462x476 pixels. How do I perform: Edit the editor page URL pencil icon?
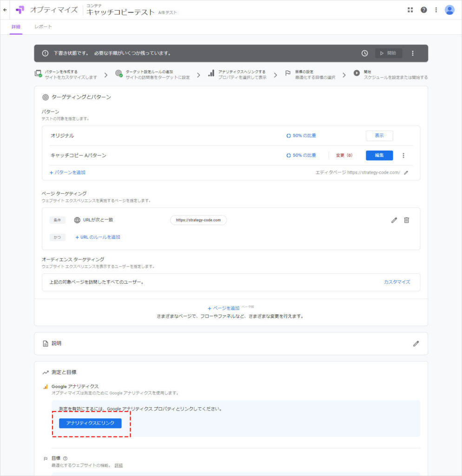pos(406,172)
